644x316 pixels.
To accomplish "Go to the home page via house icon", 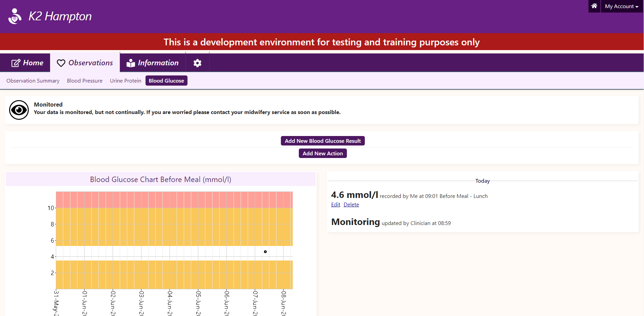I will (594, 6).
